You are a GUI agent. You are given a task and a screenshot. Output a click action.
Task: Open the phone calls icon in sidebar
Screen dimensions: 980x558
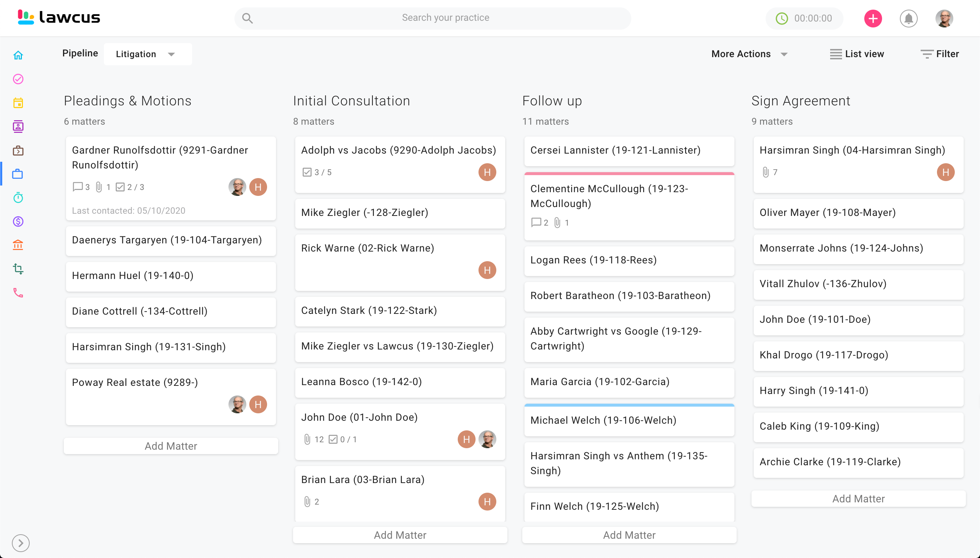pos(18,293)
